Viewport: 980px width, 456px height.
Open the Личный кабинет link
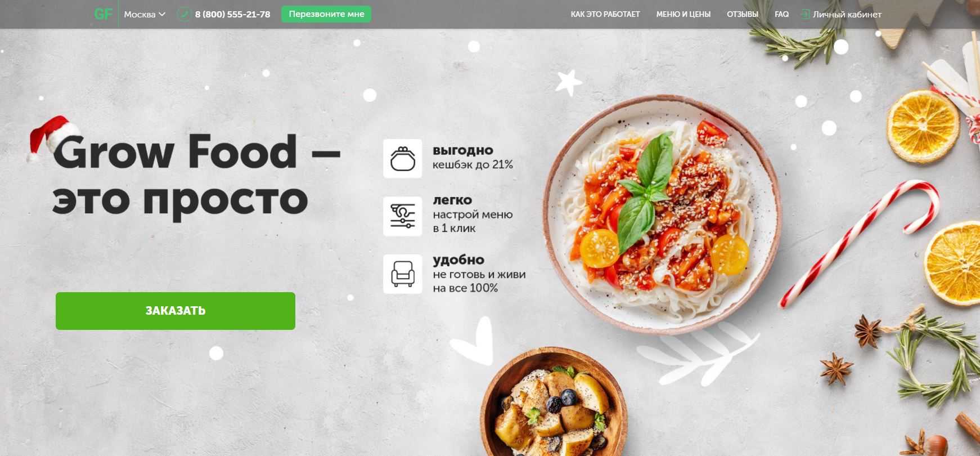click(847, 14)
